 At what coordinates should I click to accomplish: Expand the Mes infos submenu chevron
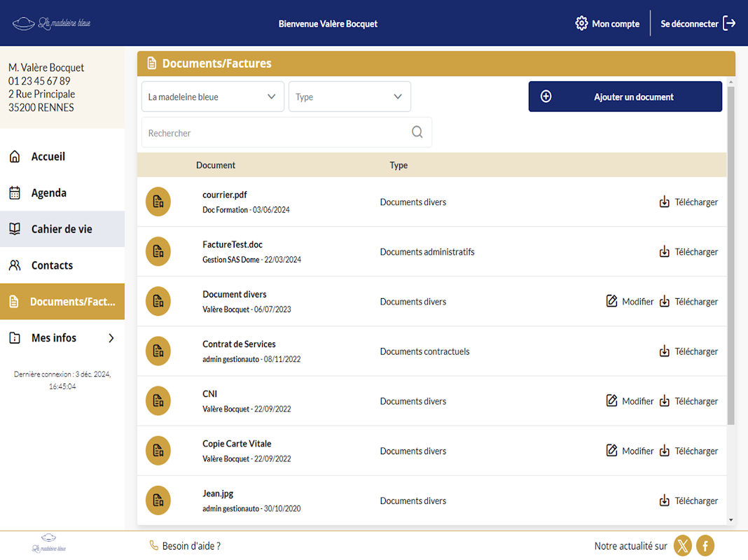click(x=111, y=338)
